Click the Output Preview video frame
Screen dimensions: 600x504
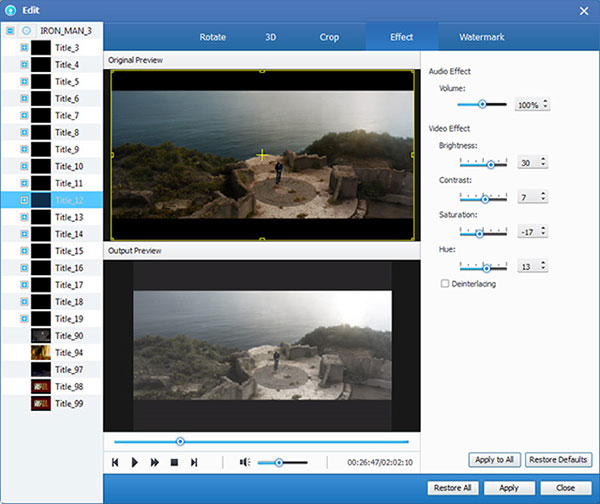click(x=262, y=345)
